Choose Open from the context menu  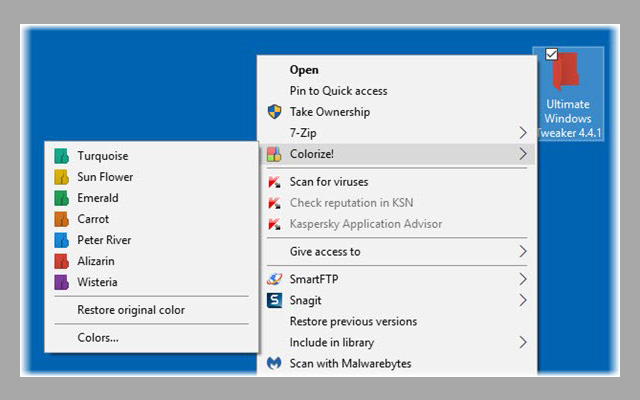click(x=397, y=70)
